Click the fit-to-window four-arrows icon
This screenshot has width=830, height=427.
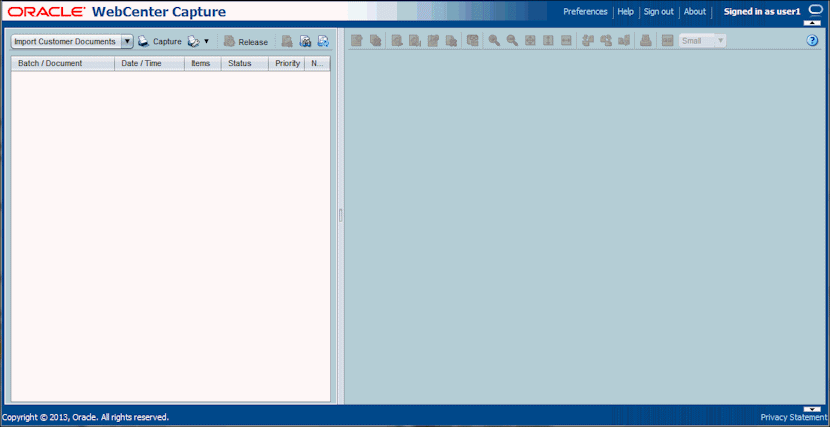[530, 40]
